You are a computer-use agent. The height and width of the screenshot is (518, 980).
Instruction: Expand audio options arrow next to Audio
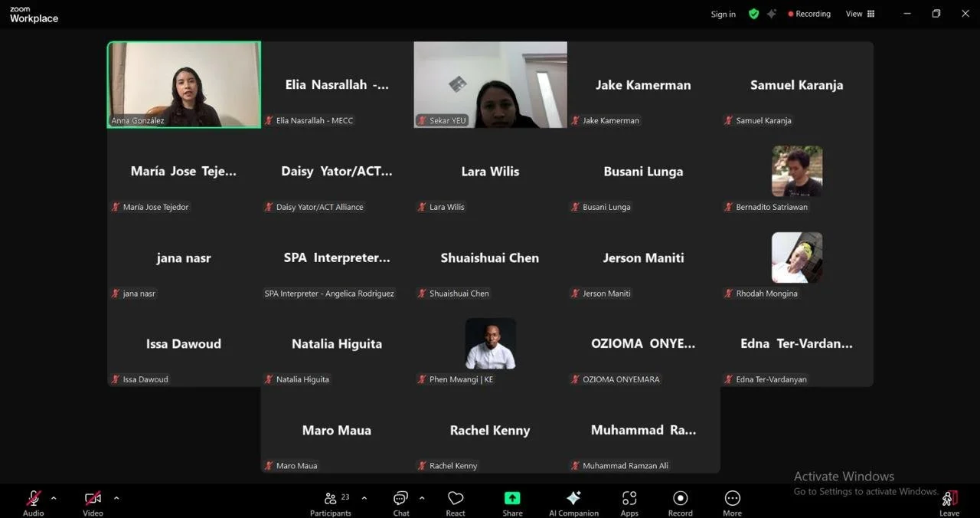(x=54, y=498)
